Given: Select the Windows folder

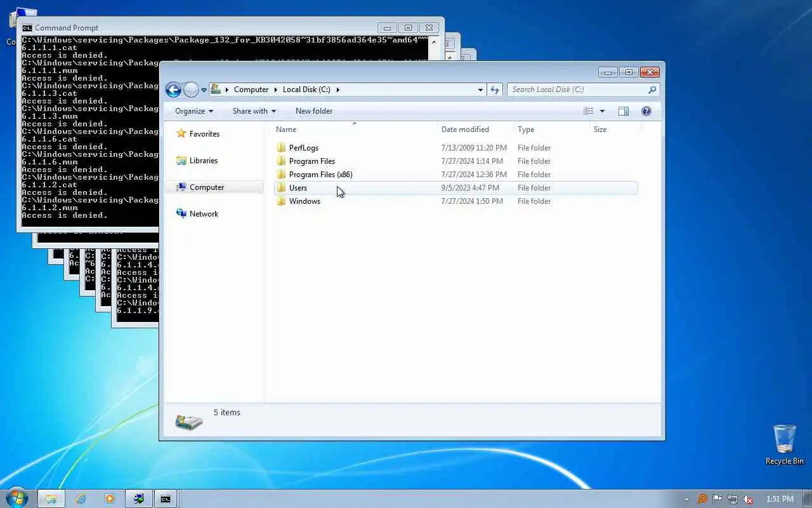Looking at the screenshot, I should tap(304, 201).
